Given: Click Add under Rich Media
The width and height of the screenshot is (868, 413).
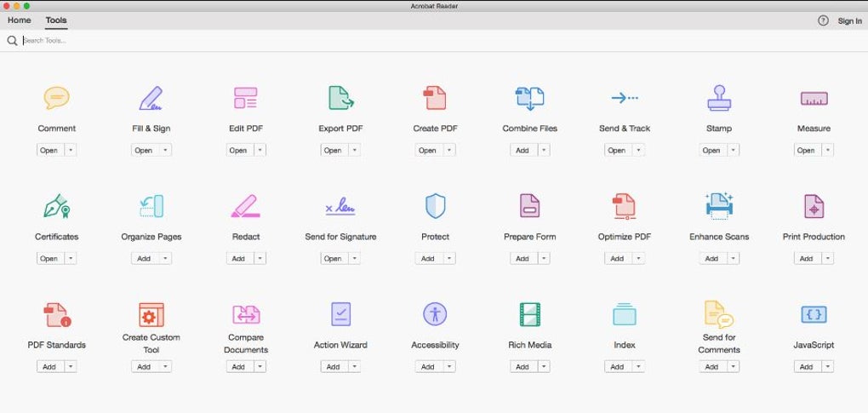Looking at the screenshot, I should (523, 366).
